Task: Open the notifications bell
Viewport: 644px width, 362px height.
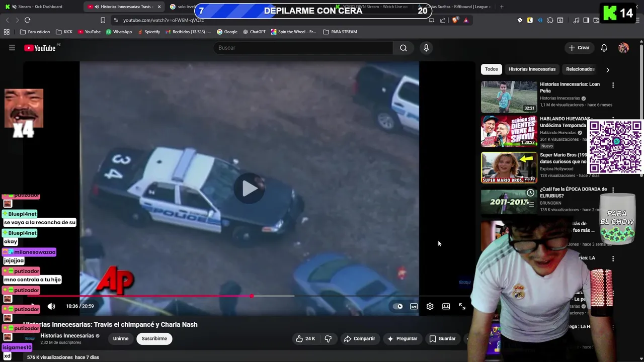Action: [604, 48]
